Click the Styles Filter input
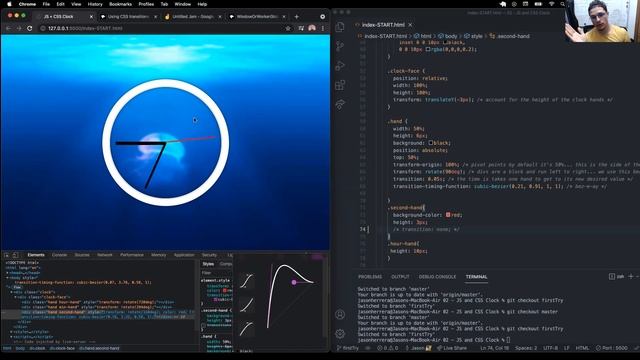This screenshot has width=640, height=360. [x=216, y=273]
